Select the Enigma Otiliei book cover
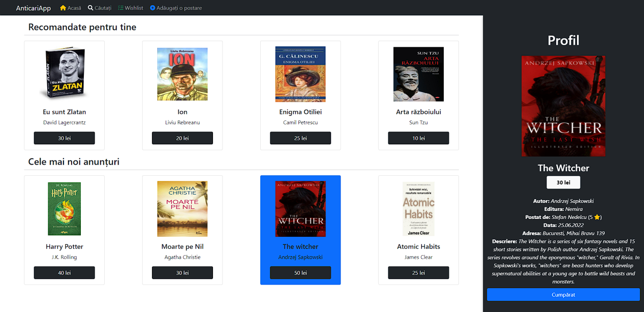The image size is (644, 312). coord(300,74)
